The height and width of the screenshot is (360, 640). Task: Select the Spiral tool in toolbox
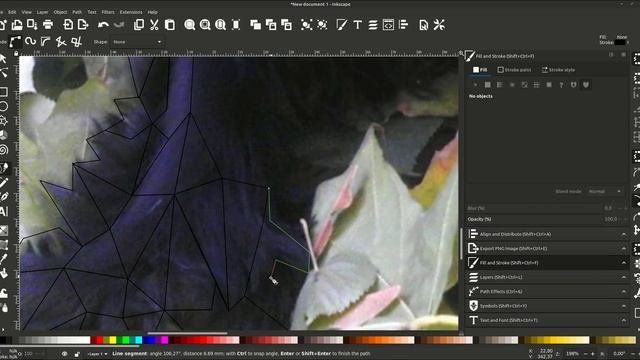click(4, 149)
